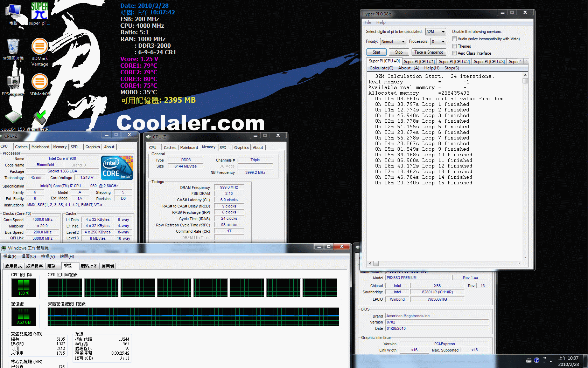
Task: Enable the Audio service disable checkbox
Action: pos(454,39)
